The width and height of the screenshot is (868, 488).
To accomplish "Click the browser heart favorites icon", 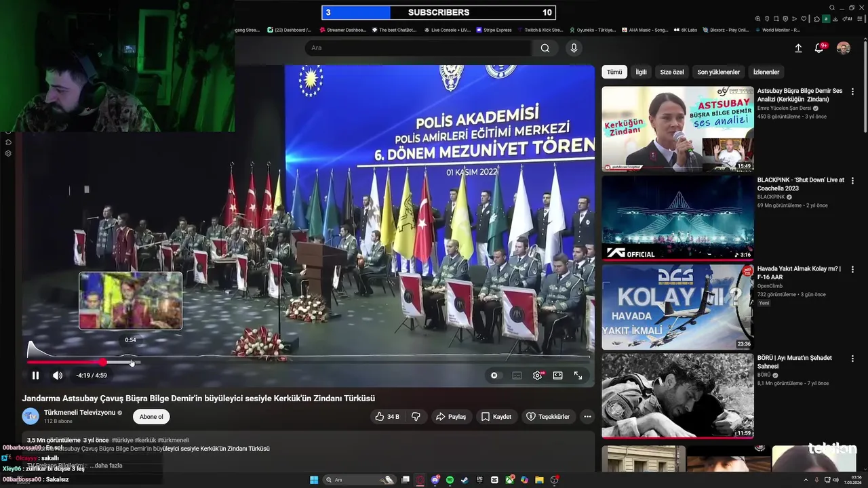I will coord(804,19).
